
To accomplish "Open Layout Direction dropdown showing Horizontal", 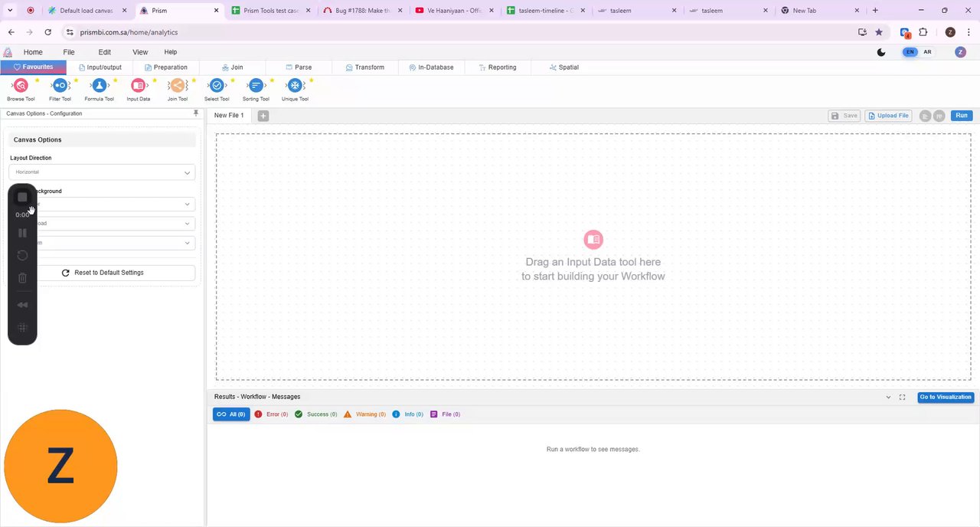I will coord(102,172).
